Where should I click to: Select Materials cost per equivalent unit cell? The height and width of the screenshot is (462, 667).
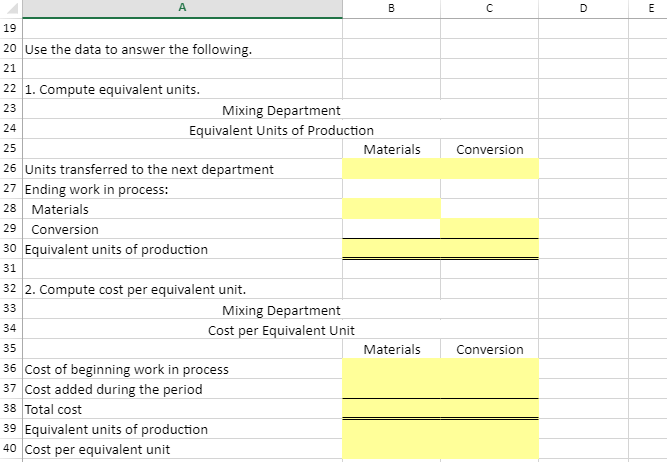pyautogui.click(x=391, y=449)
